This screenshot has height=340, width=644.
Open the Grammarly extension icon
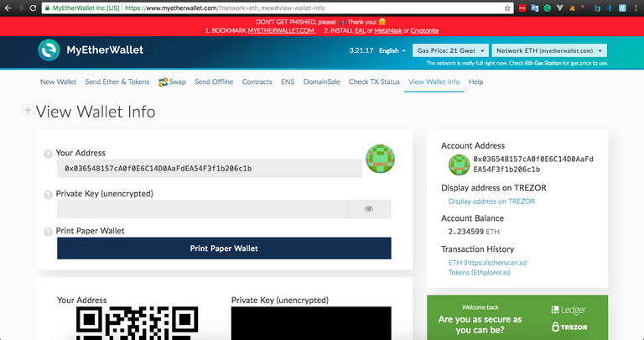point(547,8)
